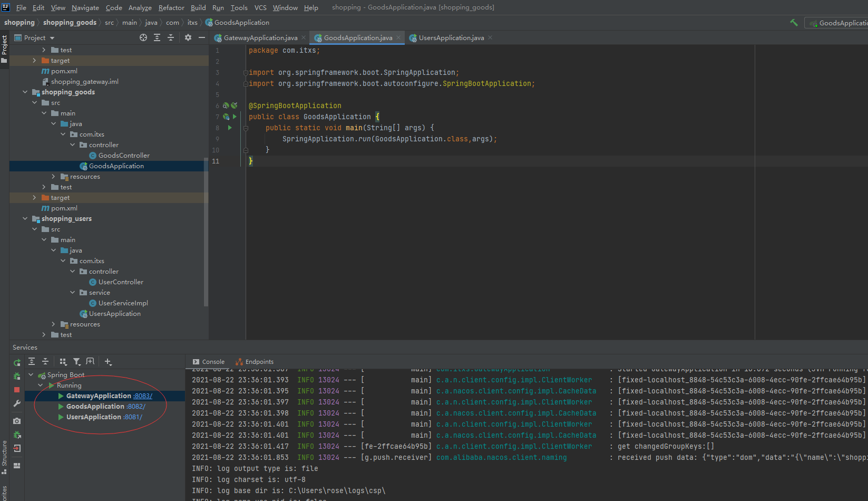Expand all services in Services toolbar
The height and width of the screenshot is (501, 868).
tap(32, 361)
